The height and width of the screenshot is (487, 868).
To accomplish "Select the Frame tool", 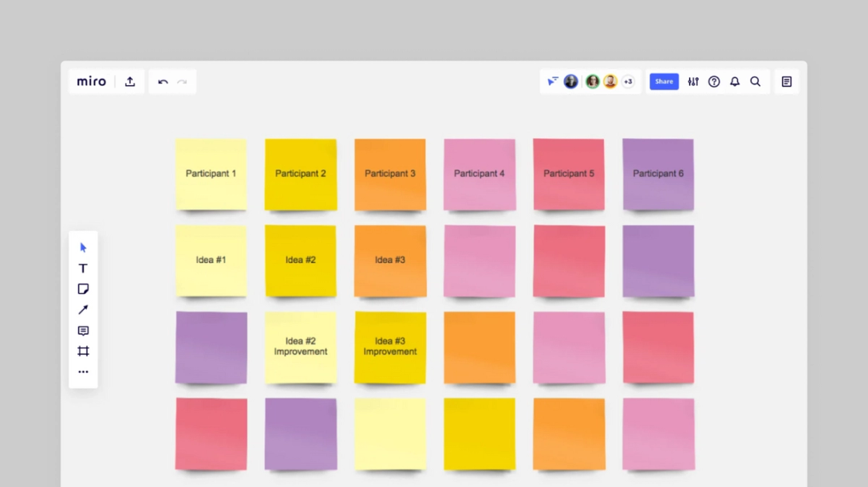I will (83, 351).
